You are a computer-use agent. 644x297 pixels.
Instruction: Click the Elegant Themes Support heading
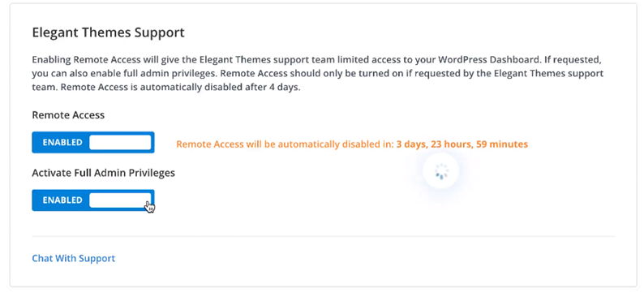point(109,32)
